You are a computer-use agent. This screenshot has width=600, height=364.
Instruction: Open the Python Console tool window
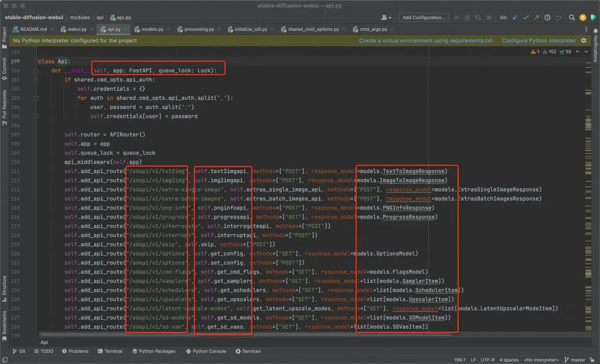(x=206, y=351)
